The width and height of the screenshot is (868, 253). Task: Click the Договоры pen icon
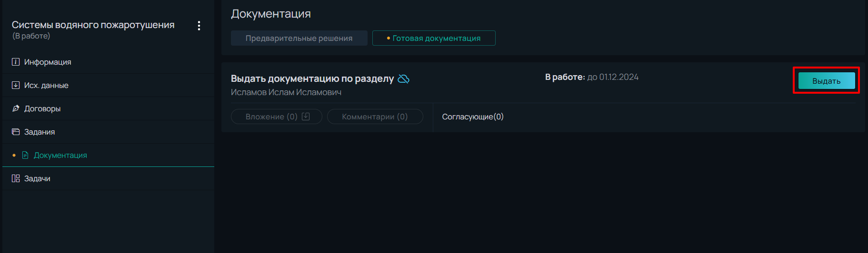pos(16,108)
